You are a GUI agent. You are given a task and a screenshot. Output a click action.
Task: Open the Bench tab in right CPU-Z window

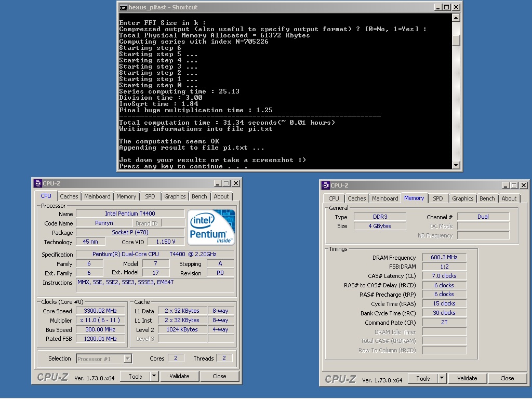(487, 198)
